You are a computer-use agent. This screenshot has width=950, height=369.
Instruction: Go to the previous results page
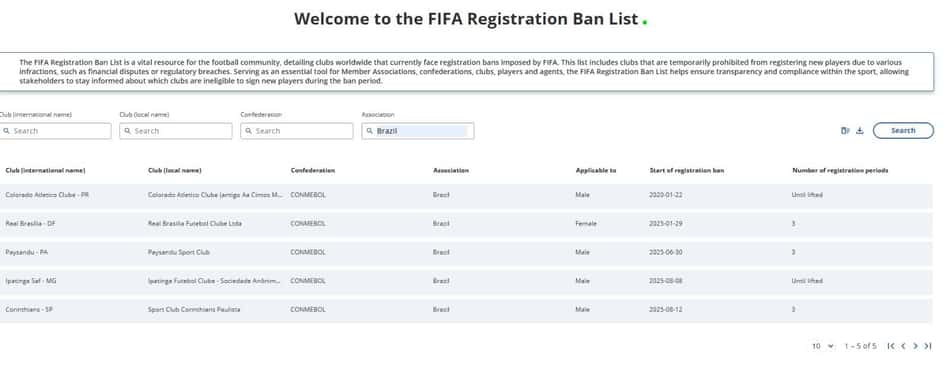pyautogui.click(x=903, y=346)
